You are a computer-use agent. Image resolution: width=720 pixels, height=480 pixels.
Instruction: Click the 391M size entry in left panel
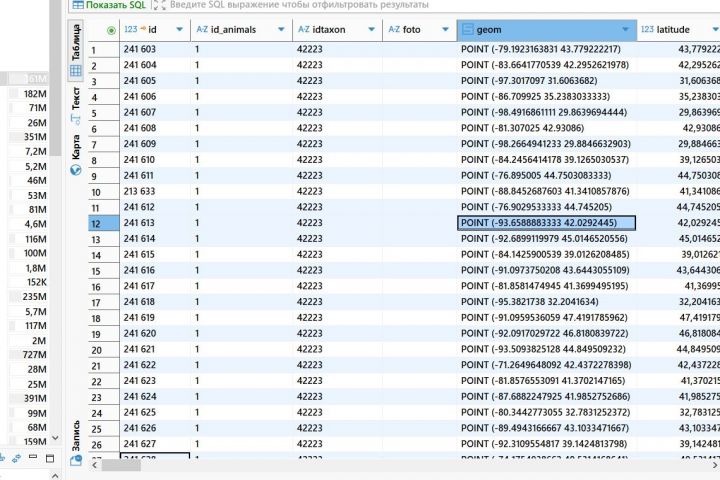coord(35,398)
